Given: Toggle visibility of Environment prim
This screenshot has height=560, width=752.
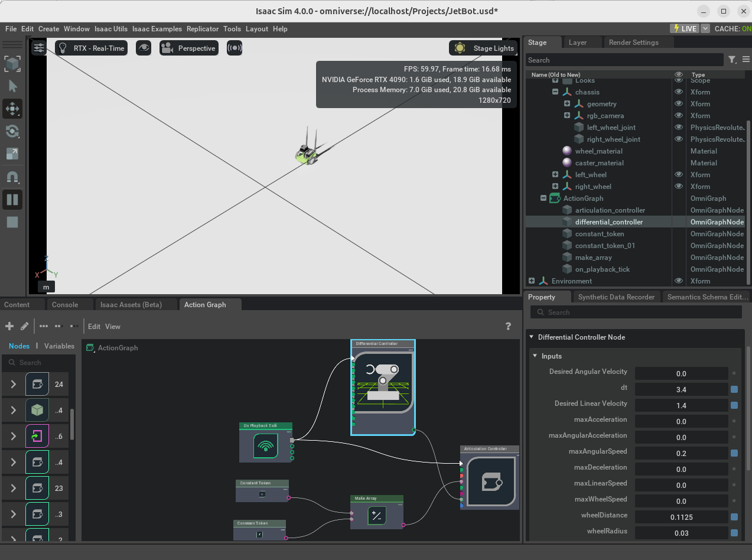Looking at the screenshot, I should pyautogui.click(x=679, y=281).
